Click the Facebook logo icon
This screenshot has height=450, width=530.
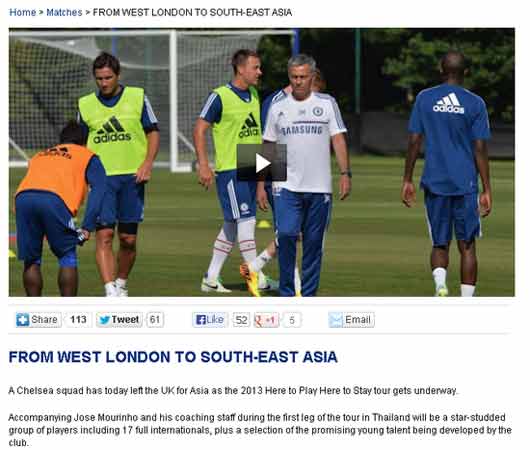click(x=201, y=320)
